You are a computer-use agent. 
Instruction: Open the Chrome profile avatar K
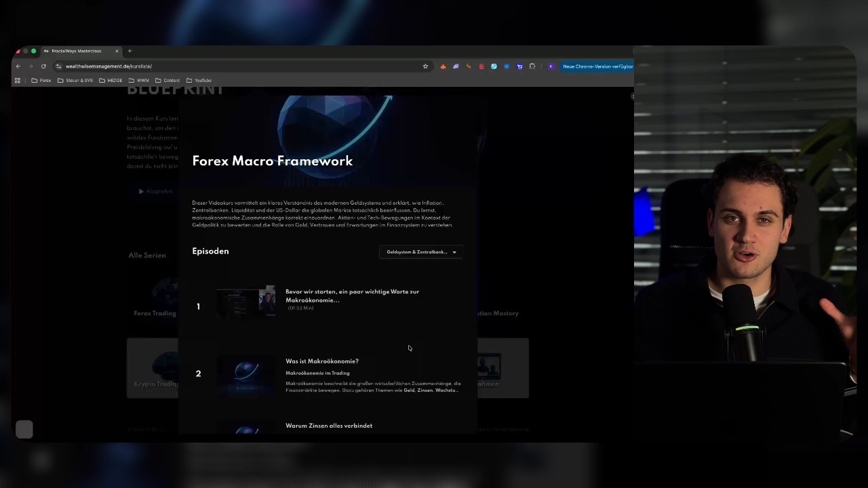click(551, 66)
